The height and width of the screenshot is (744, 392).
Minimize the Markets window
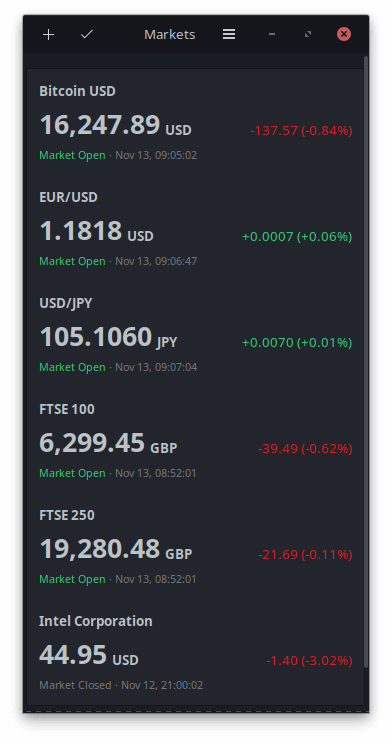point(271,35)
